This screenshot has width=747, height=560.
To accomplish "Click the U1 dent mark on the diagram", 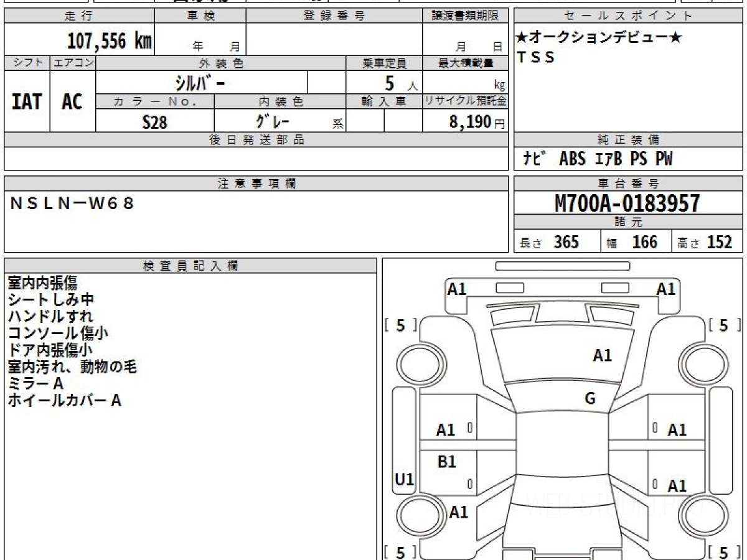I will coord(405,480).
